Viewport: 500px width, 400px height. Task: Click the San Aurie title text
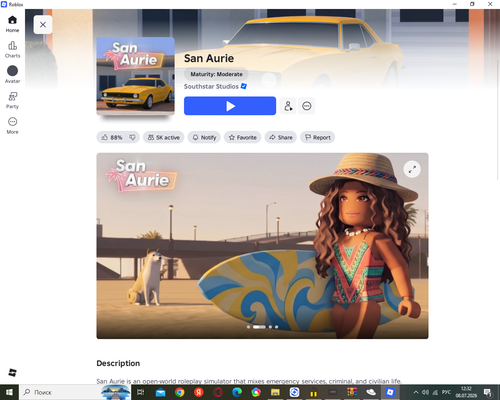(x=209, y=58)
